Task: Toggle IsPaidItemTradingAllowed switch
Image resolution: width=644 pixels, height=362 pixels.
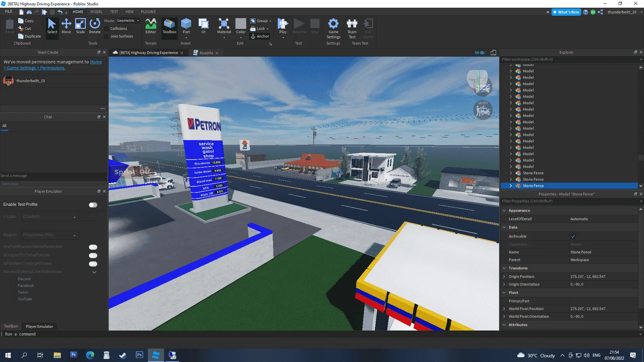Action: (93, 264)
